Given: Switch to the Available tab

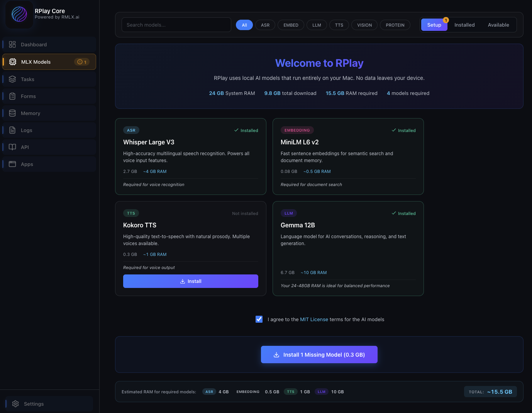Looking at the screenshot, I should click(498, 25).
